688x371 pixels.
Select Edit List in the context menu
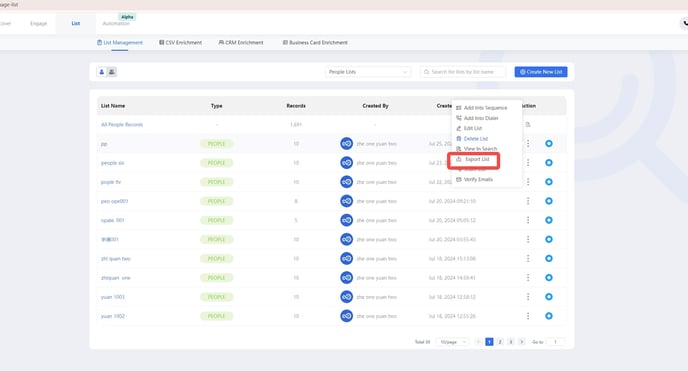[x=469, y=128]
